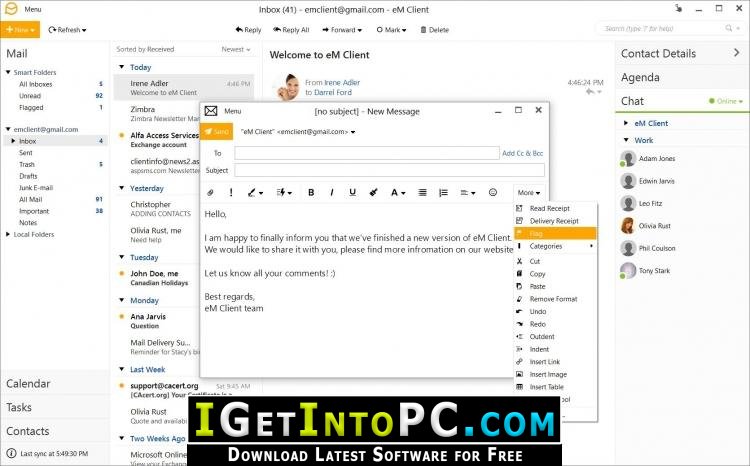Open the New Message window Menu
This screenshot has height=466, width=750.
tap(232, 111)
